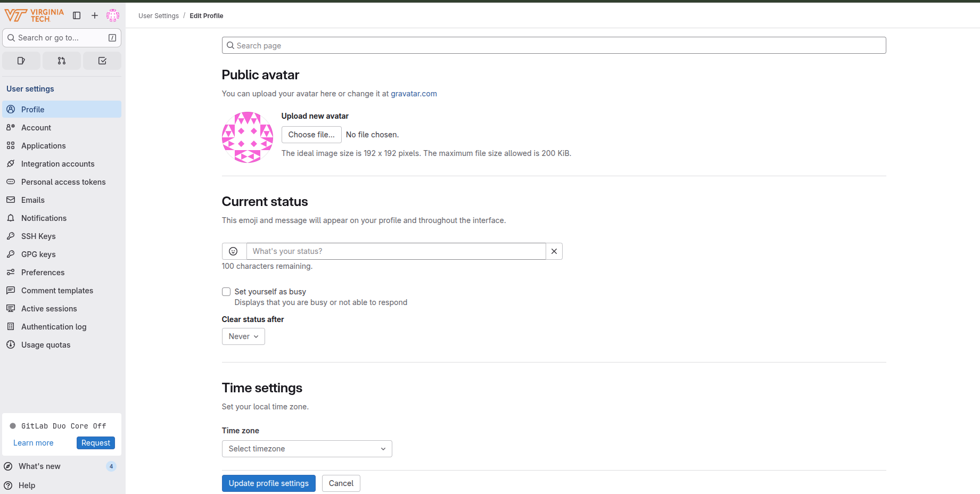Select Preferences in the sidebar
This screenshot has width=980, height=494.
tap(43, 273)
